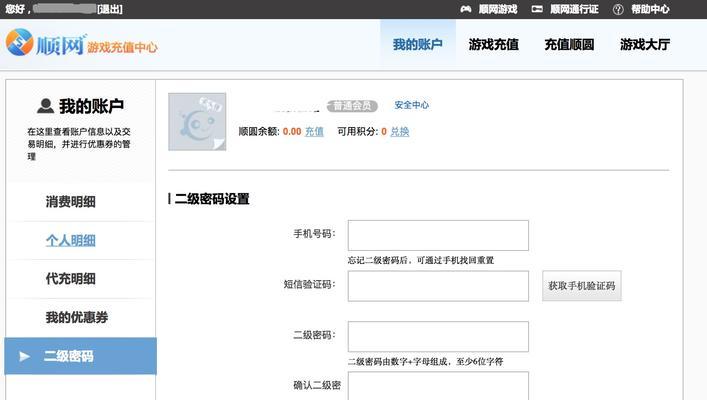Open 安全中心 link
The width and height of the screenshot is (707, 400).
coord(412,105)
